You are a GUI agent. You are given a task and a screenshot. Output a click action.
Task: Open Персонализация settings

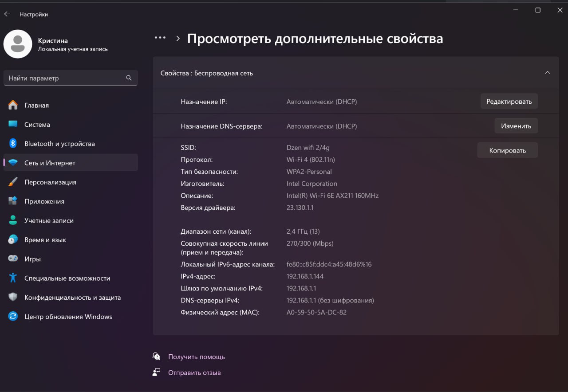click(x=51, y=182)
